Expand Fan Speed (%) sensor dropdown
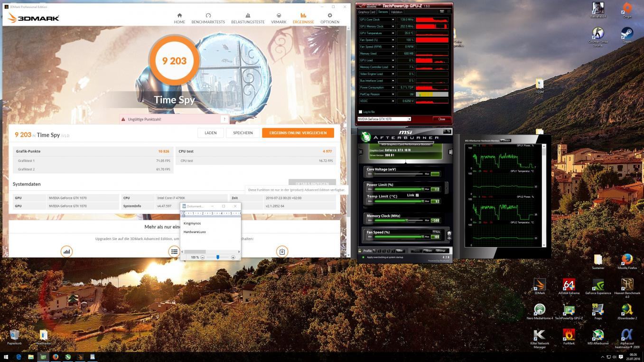Image resolution: width=644 pixels, height=362 pixels. [x=392, y=40]
